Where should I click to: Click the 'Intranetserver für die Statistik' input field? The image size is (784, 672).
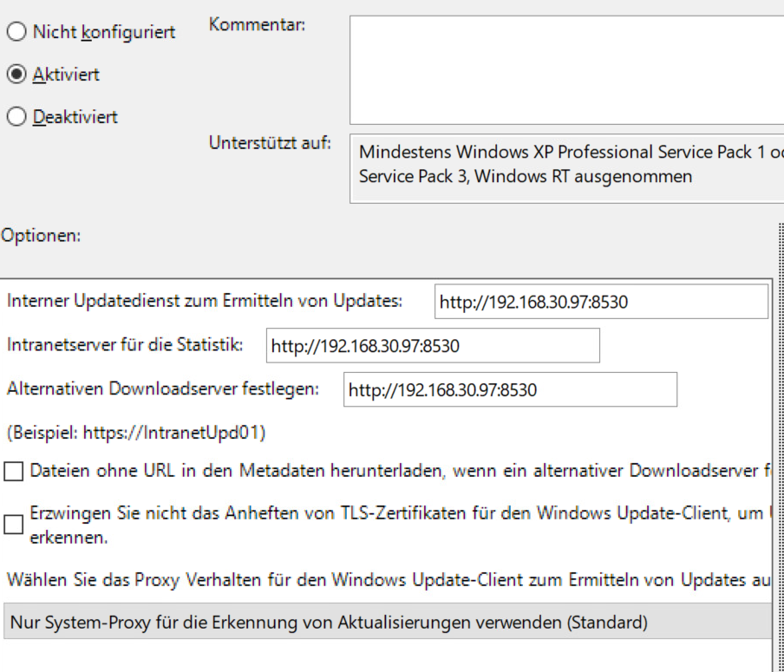coord(432,346)
